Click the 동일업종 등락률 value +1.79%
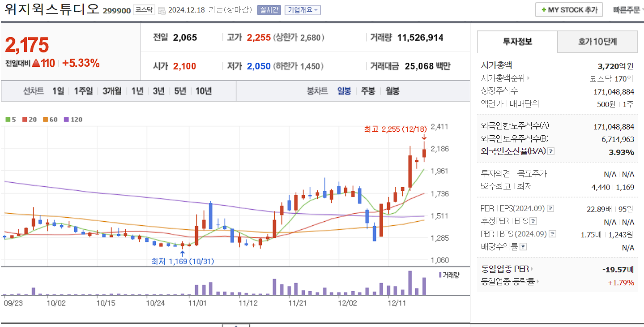The height and width of the screenshot is (327, 644). click(x=621, y=283)
